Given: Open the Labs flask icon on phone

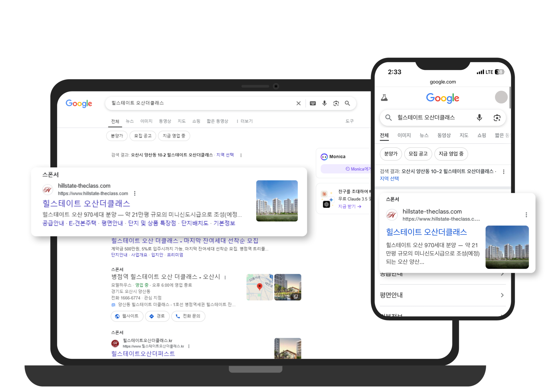Looking at the screenshot, I should coord(384,98).
